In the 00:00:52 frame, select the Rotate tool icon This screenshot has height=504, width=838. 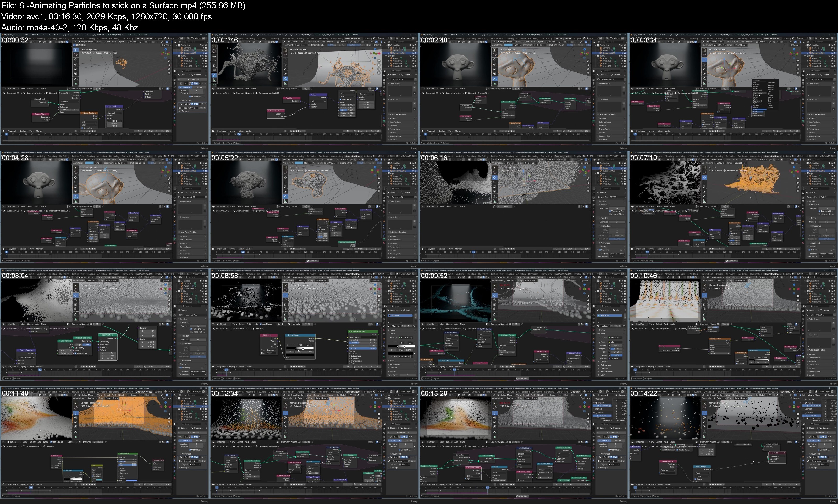tap(76, 65)
